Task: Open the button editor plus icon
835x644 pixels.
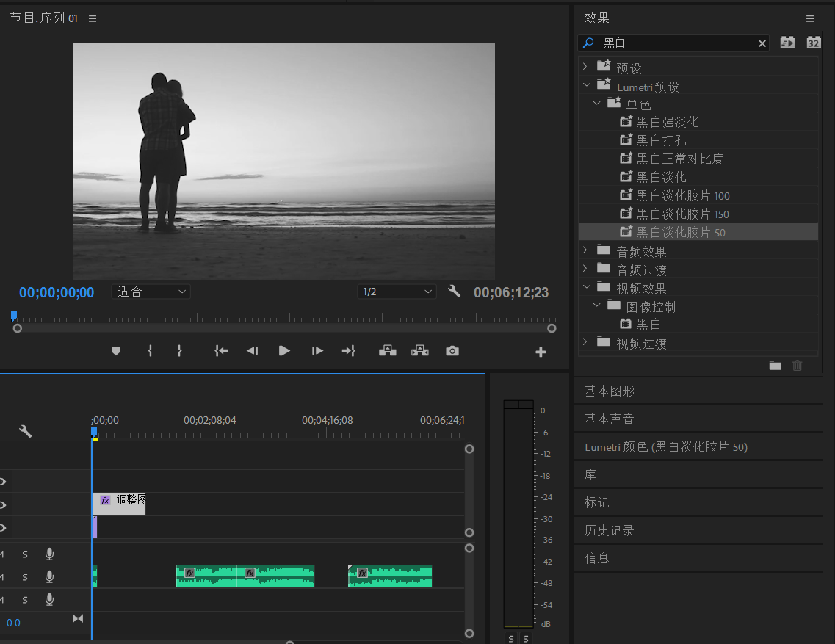Action: click(x=541, y=352)
